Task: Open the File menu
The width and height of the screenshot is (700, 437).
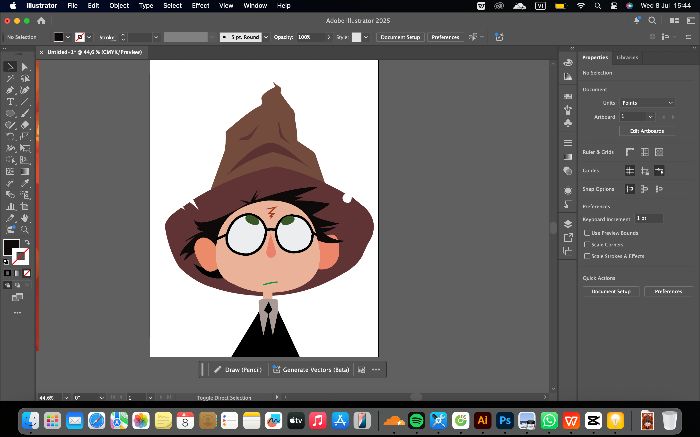Action: pyautogui.click(x=72, y=6)
